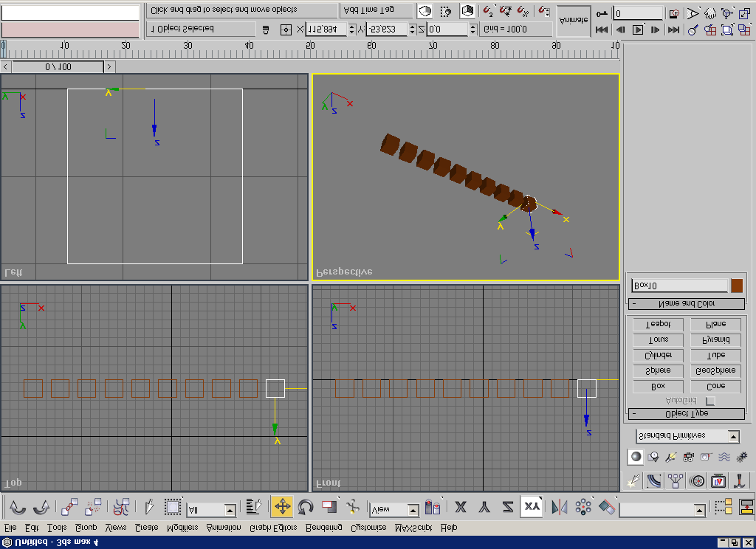Open the All selection filter dropdown
This screenshot has height=549, width=756.
212,509
